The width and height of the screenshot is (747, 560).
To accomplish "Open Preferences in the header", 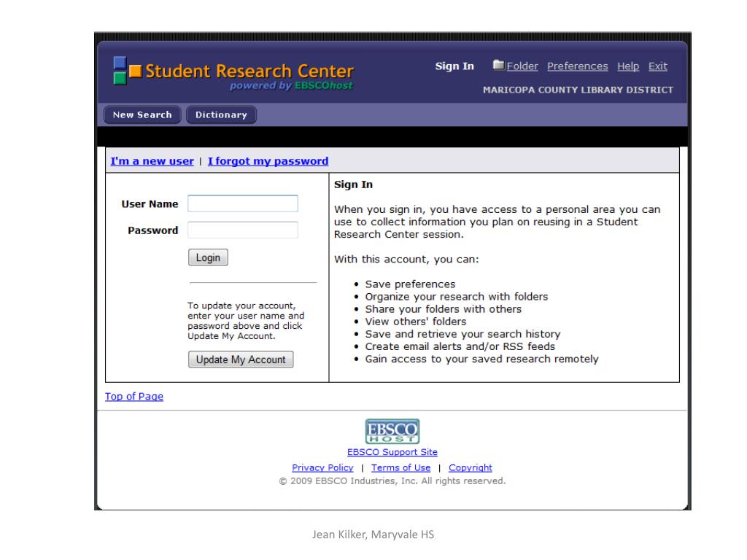I will click(578, 66).
